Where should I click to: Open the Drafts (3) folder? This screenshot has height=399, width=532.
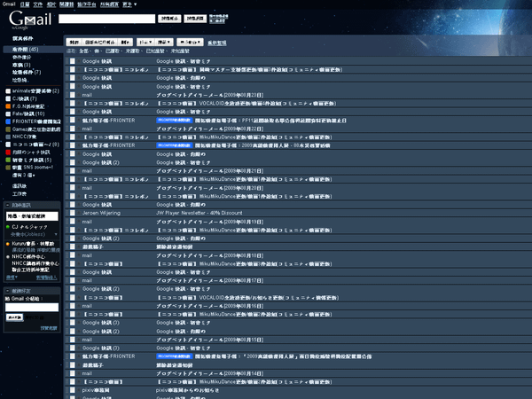pyautogui.click(x=21, y=65)
